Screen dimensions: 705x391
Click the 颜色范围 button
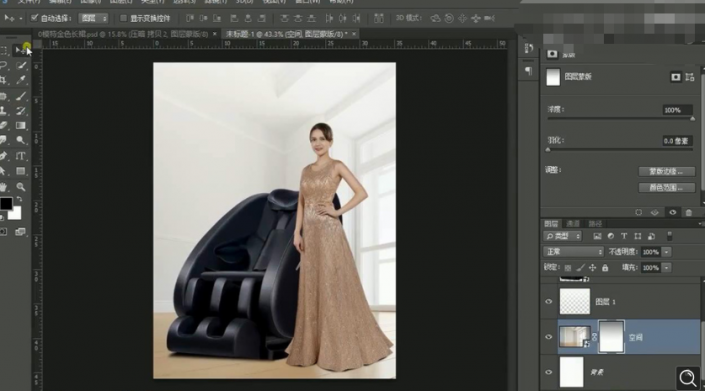pyautogui.click(x=666, y=187)
